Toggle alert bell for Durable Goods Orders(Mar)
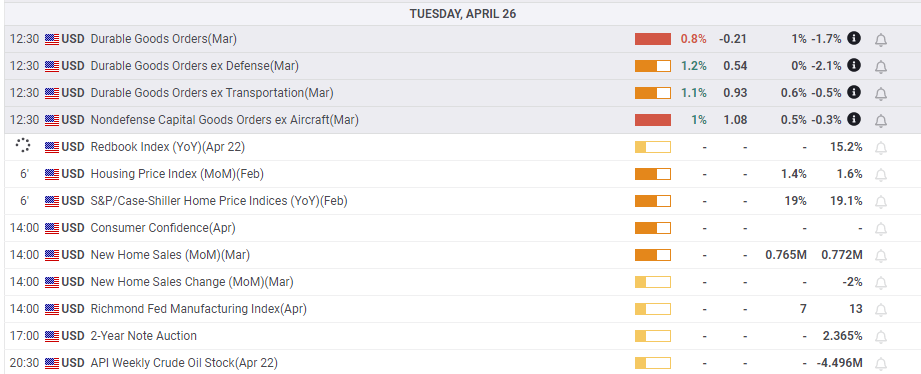Image resolution: width=921 pixels, height=374 pixels. pyautogui.click(x=880, y=40)
